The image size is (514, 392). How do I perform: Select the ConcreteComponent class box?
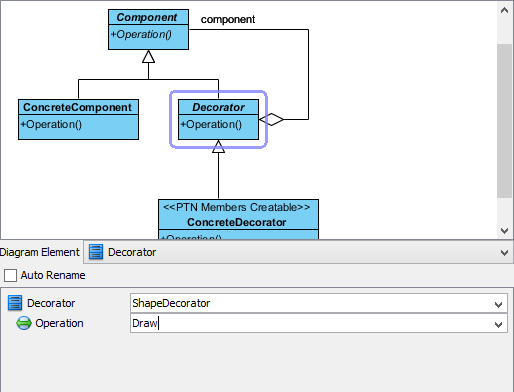[78, 119]
